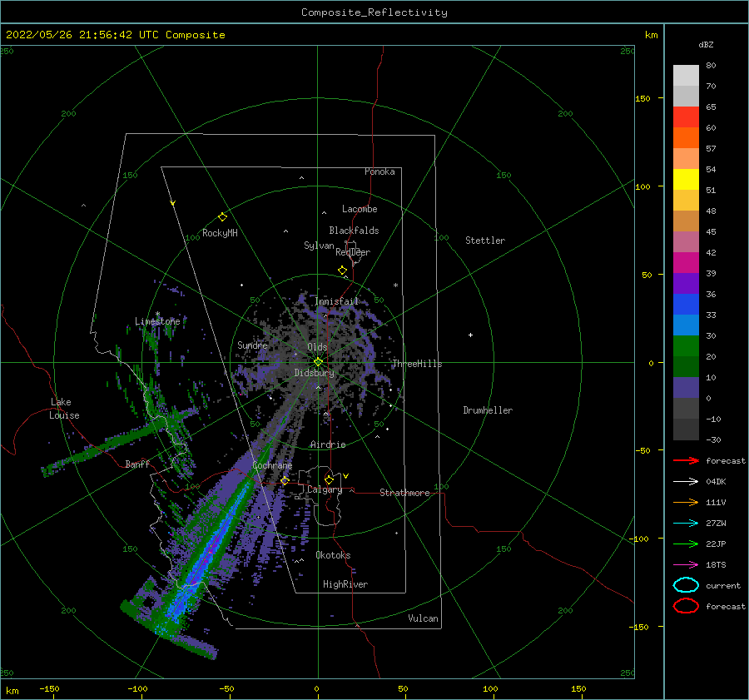749x700 pixels.
Task: Click the Sundre label on map
Action: (x=252, y=345)
